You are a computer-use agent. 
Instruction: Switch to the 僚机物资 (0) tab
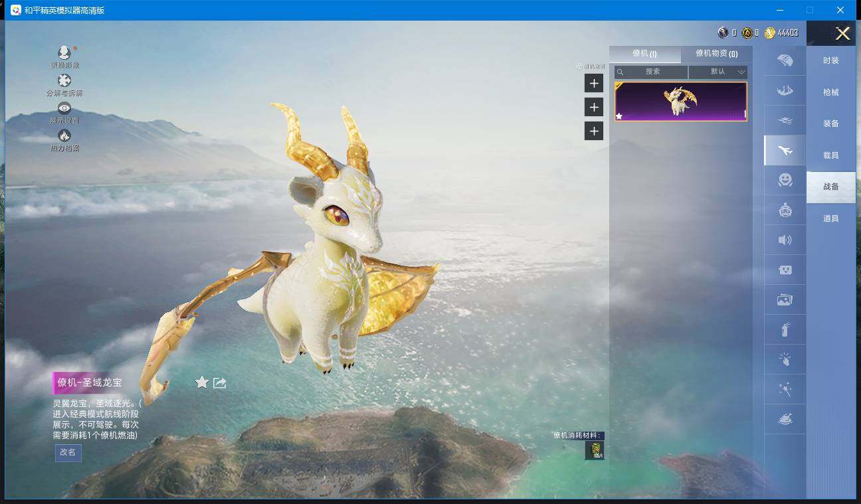[717, 54]
